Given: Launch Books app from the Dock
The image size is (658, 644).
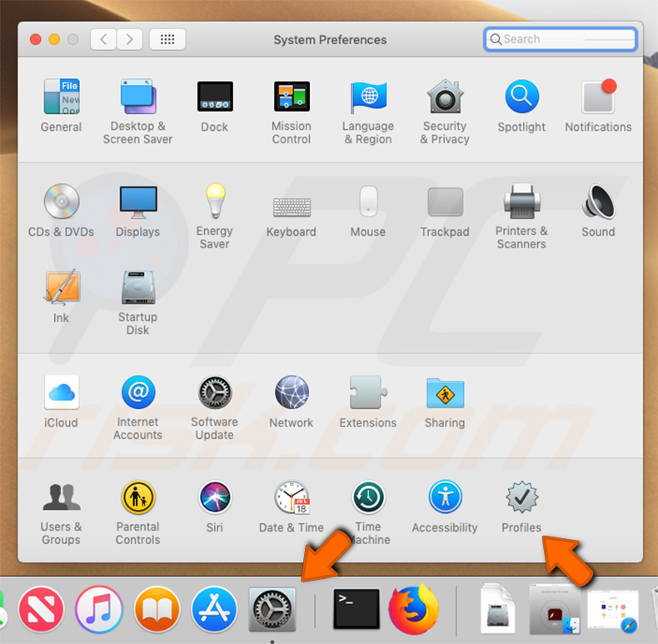Looking at the screenshot, I should click(x=157, y=609).
